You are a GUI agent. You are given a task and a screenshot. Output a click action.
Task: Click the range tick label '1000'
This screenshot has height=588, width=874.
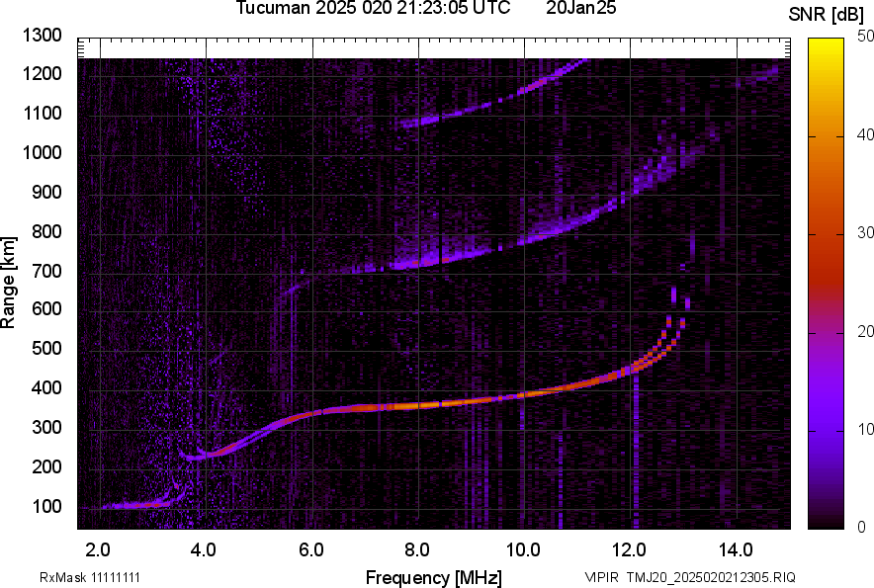(42, 152)
